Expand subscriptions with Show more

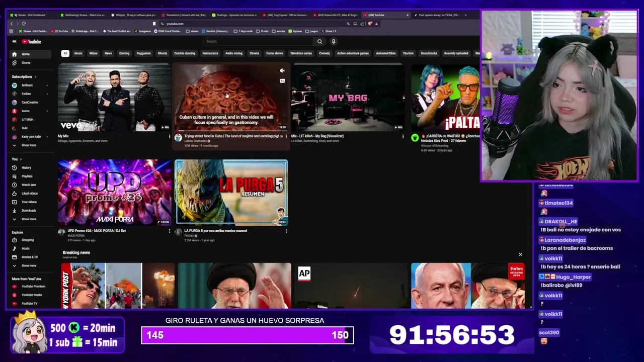[30, 145]
